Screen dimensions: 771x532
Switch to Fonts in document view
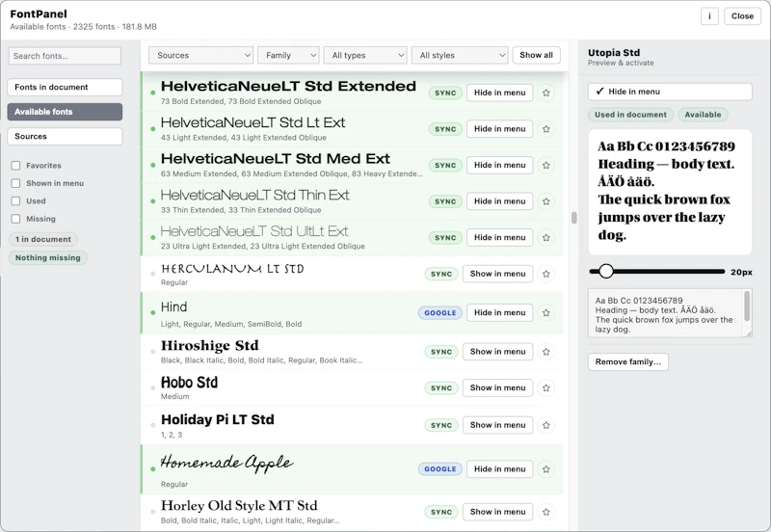[x=65, y=87]
